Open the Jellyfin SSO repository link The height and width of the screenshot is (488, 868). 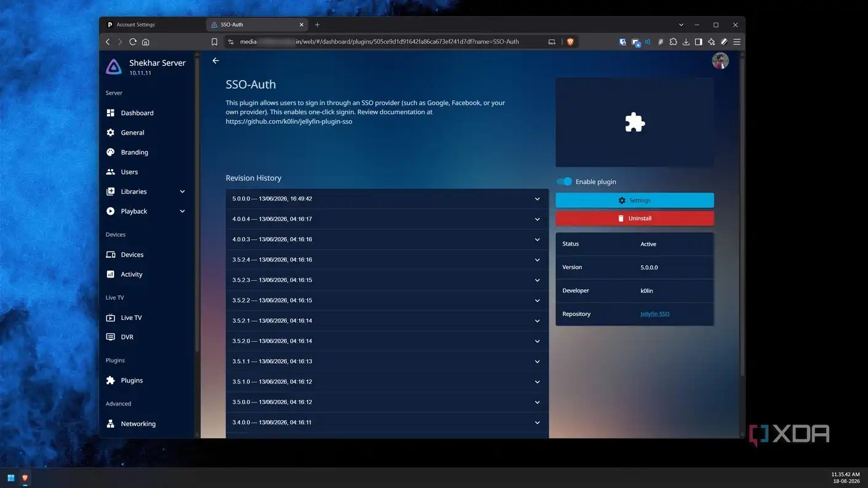click(x=655, y=314)
